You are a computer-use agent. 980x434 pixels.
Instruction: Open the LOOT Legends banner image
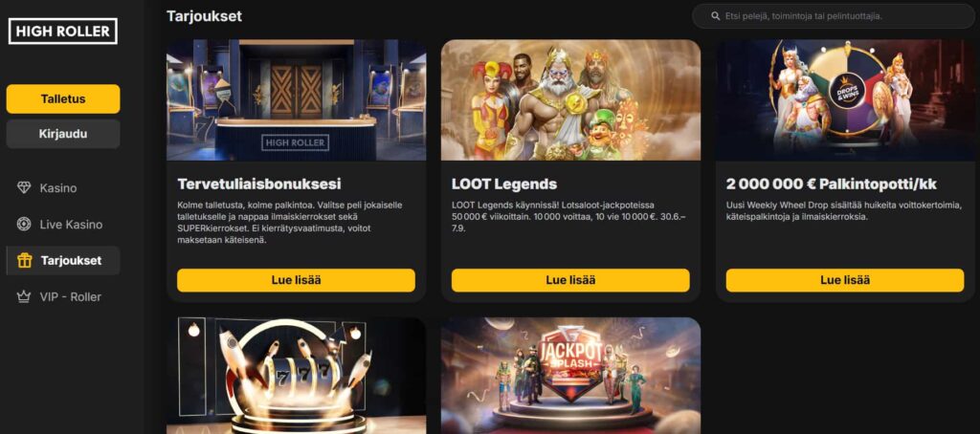[x=570, y=100]
